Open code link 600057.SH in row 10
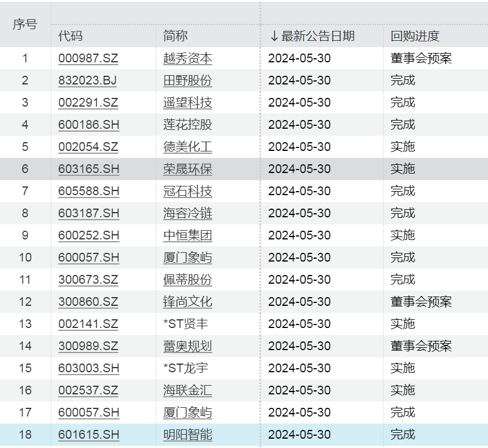This screenshot has height=448, width=488. click(x=89, y=257)
